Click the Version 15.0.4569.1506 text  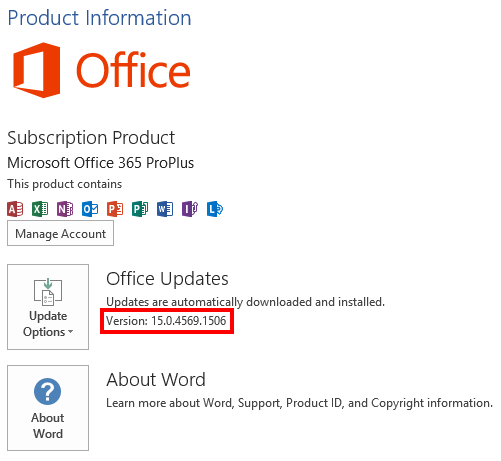[166, 321]
